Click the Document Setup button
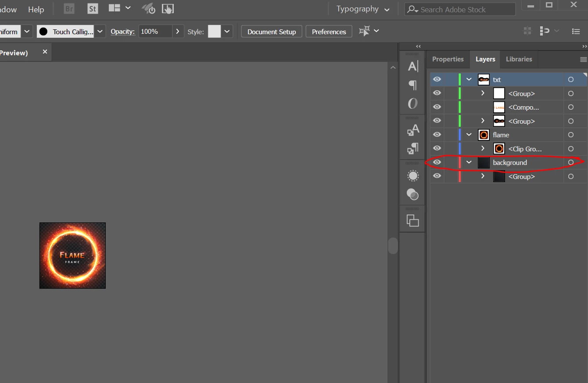 coord(272,32)
